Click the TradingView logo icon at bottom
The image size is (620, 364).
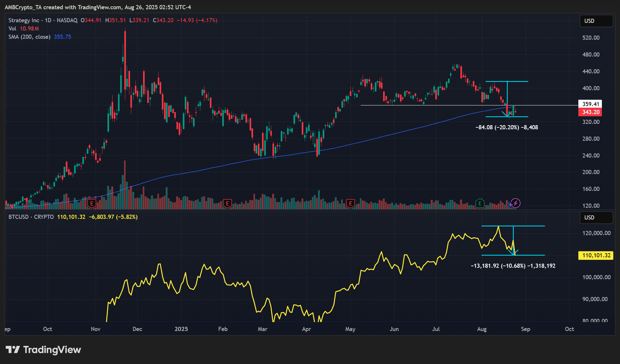pyautogui.click(x=13, y=350)
